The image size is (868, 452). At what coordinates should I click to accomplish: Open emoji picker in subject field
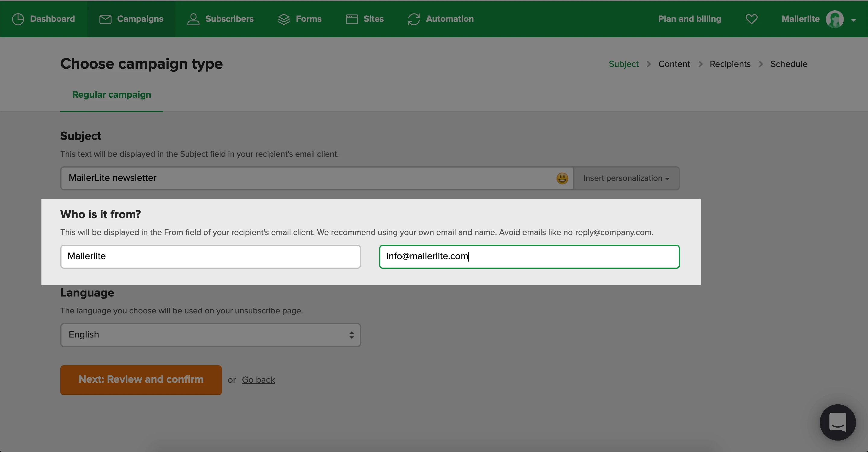tap(562, 178)
